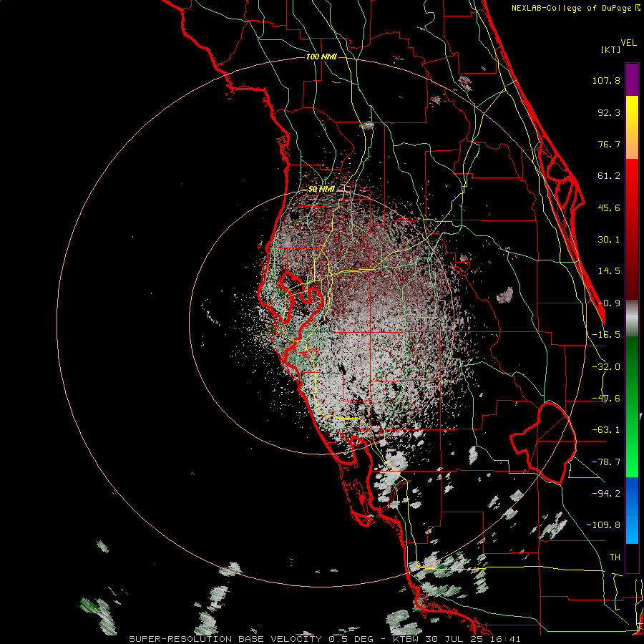644x644 pixels.
Task: Click the purple segment of the velocity color bar
Action: coord(632,79)
